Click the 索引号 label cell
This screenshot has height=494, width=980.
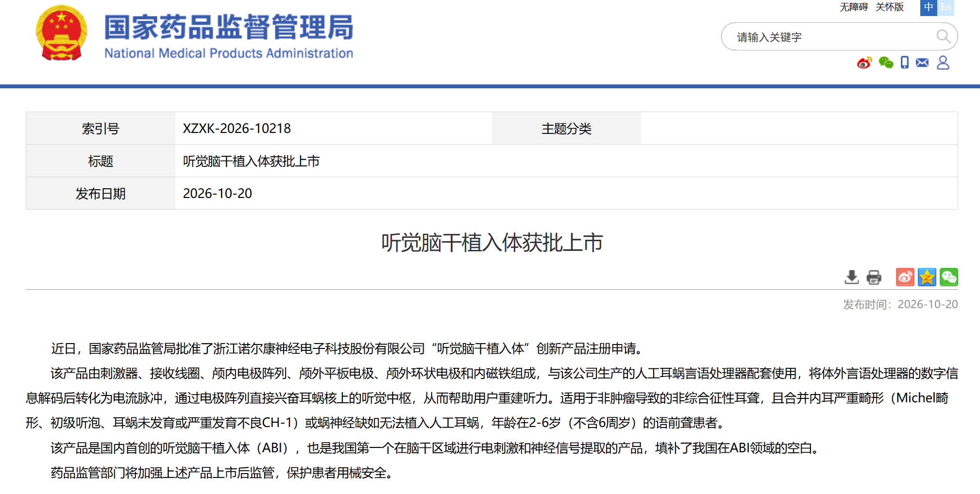click(101, 129)
